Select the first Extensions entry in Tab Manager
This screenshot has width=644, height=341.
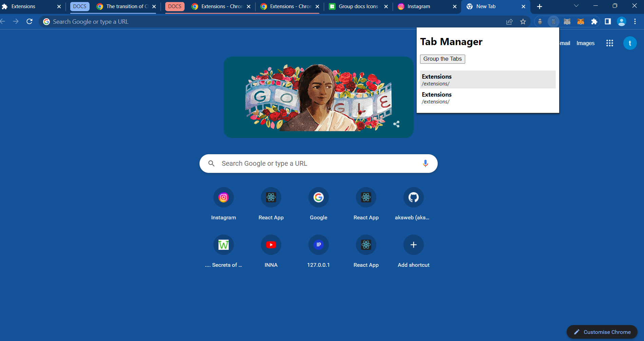(488, 80)
